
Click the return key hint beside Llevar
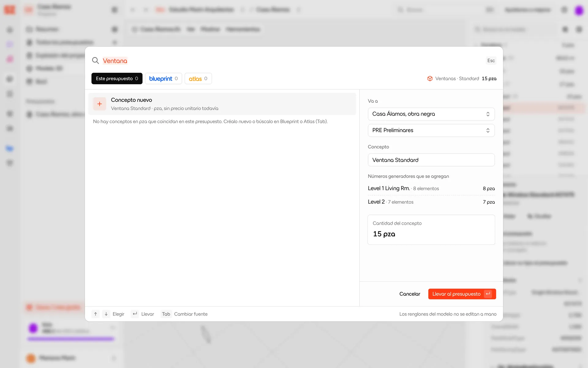click(x=135, y=314)
